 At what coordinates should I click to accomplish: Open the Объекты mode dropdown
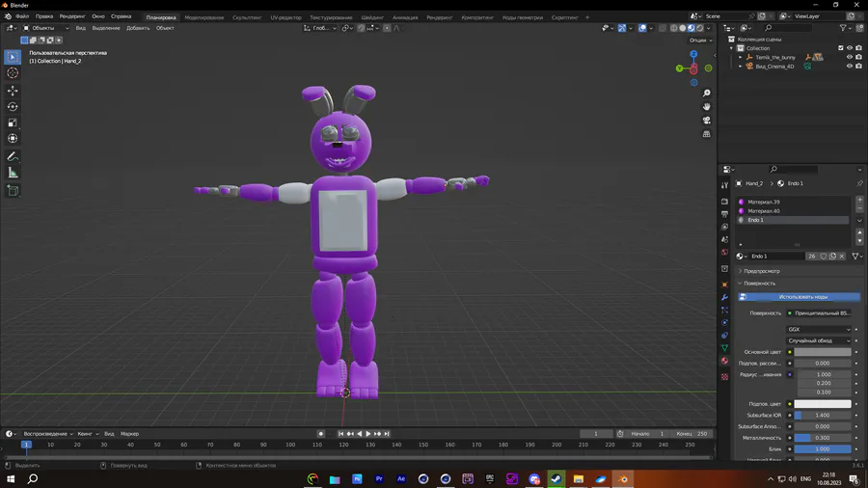click(x=46, y=28)
